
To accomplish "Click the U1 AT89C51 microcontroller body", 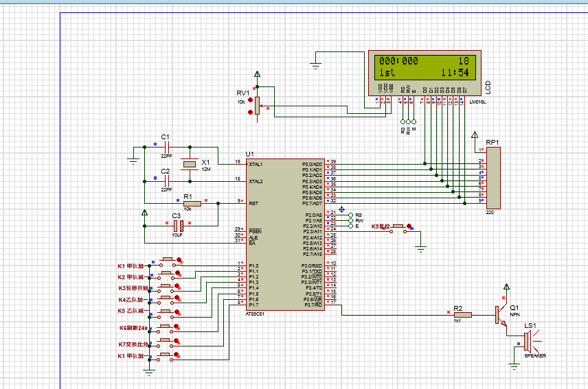I will (x=285, y=235).
